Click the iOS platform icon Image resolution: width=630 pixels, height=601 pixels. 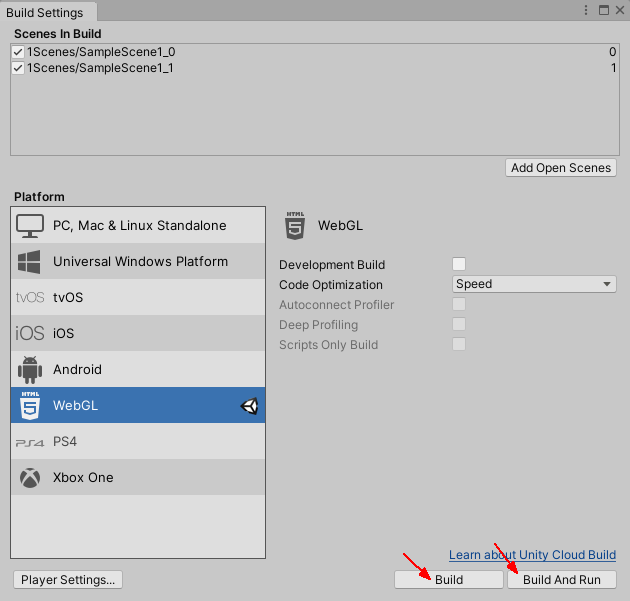(30, 333)
